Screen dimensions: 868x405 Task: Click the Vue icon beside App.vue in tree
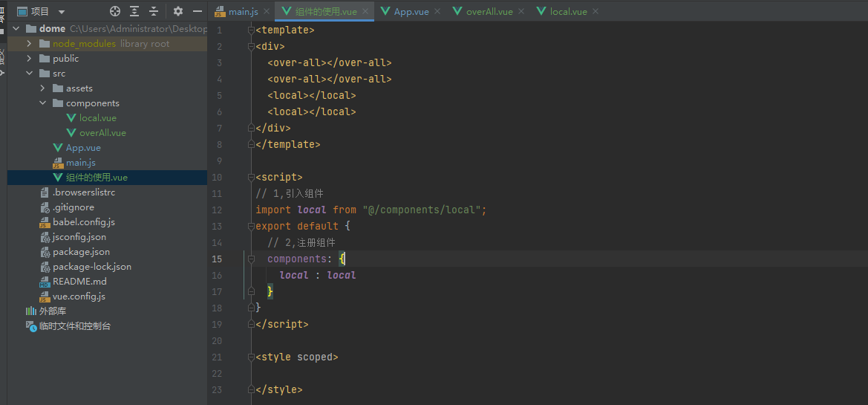pyautogui.click(x=58, y=148)
